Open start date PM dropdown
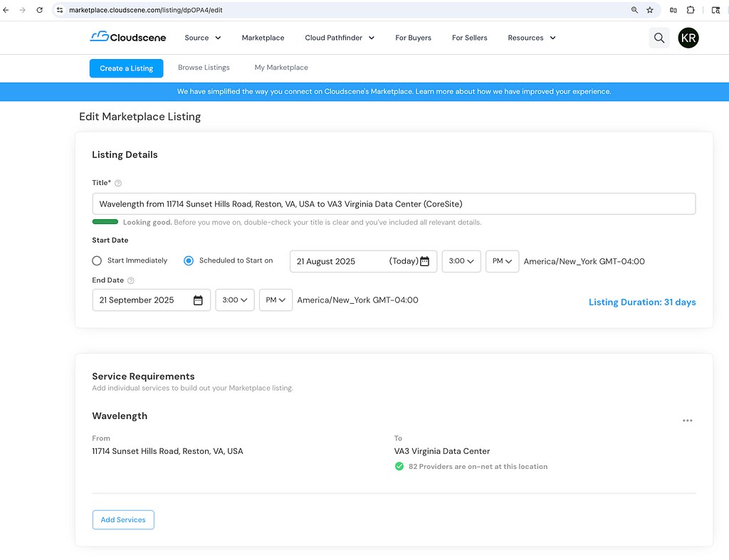 coord(502,261)
